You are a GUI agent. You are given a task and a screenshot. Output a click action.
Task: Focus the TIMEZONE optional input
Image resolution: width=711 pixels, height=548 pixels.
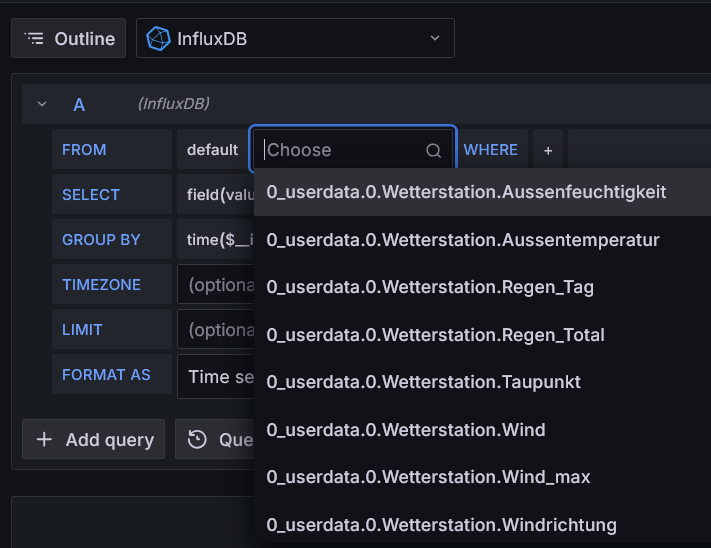pyautogui.click(x=216, y=285)
